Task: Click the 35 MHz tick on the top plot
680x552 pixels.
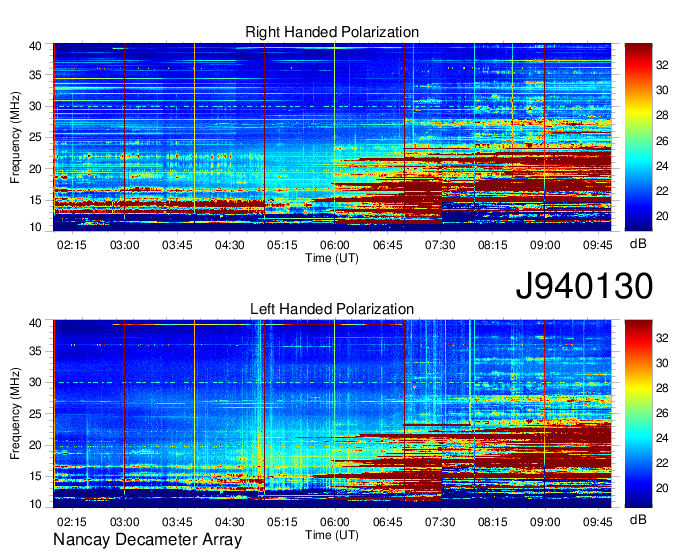Action: (35, 75)
